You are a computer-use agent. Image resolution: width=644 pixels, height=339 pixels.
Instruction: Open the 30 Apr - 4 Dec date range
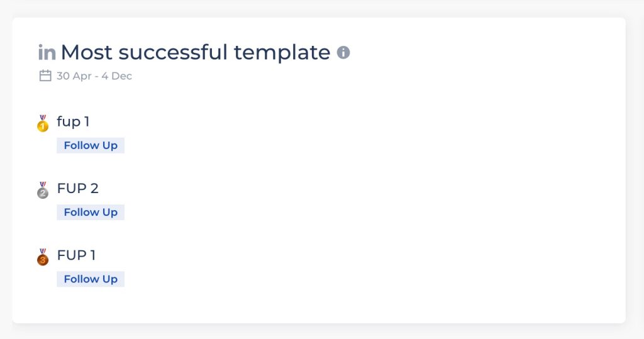point(94,76)
